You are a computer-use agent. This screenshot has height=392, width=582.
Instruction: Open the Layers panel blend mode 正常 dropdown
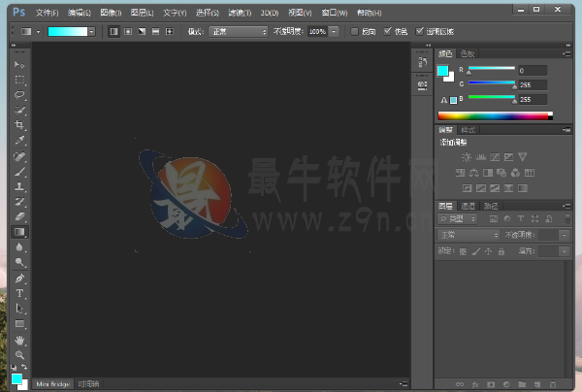469,235
